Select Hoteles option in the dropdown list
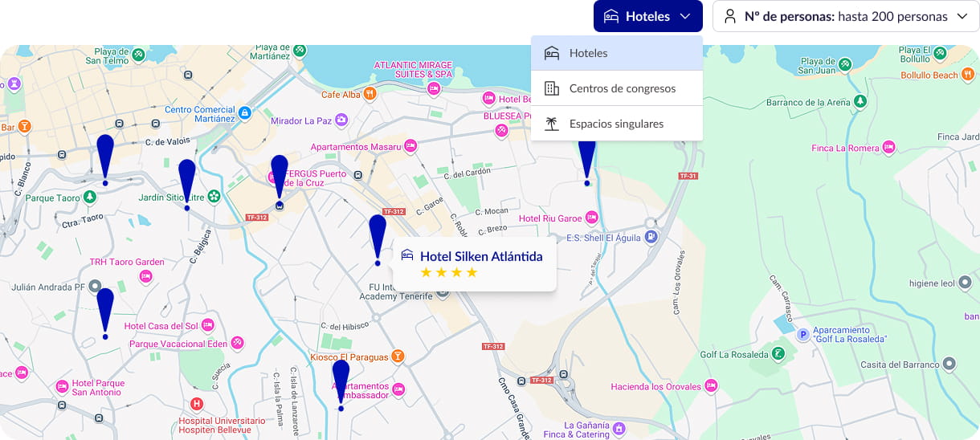 616,53
